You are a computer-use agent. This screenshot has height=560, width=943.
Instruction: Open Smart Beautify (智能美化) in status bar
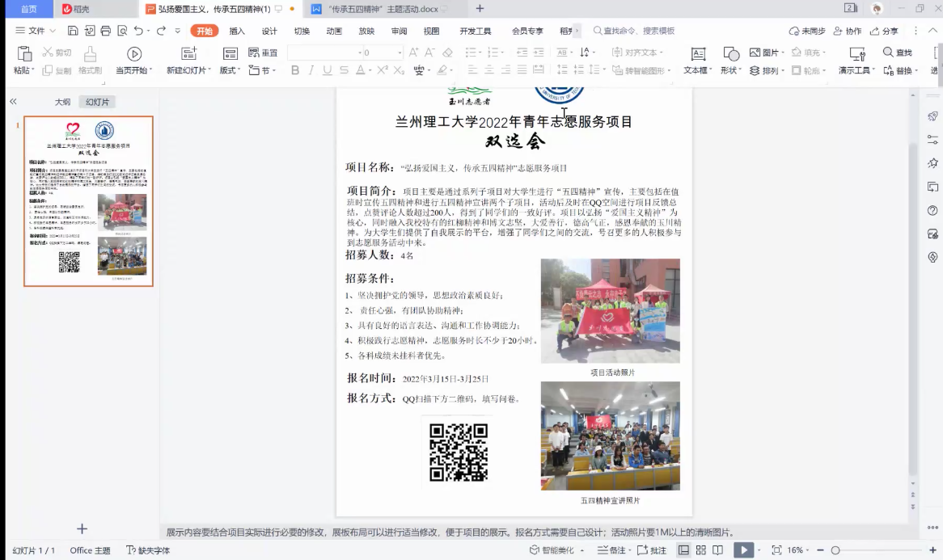point(552,549)
